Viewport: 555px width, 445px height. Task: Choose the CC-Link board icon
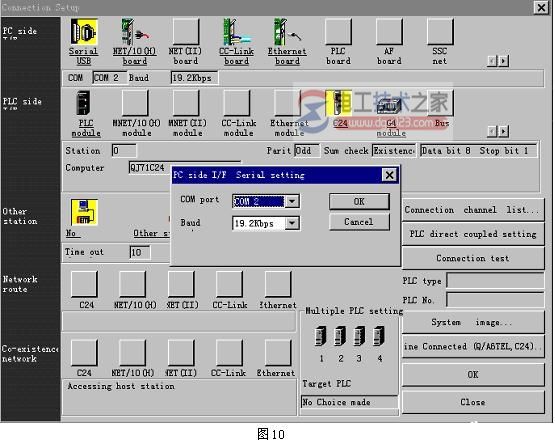pyautogui.click(x=236, y=32)
